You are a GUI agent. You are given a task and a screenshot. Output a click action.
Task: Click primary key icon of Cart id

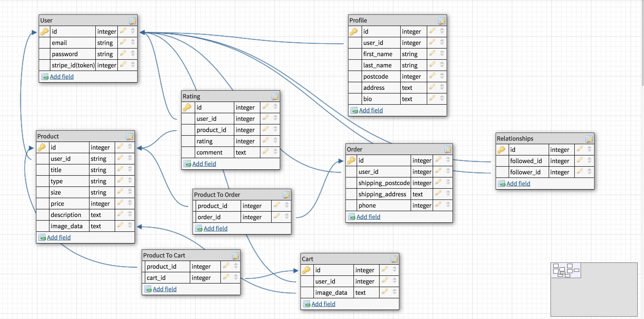point(306,270)
